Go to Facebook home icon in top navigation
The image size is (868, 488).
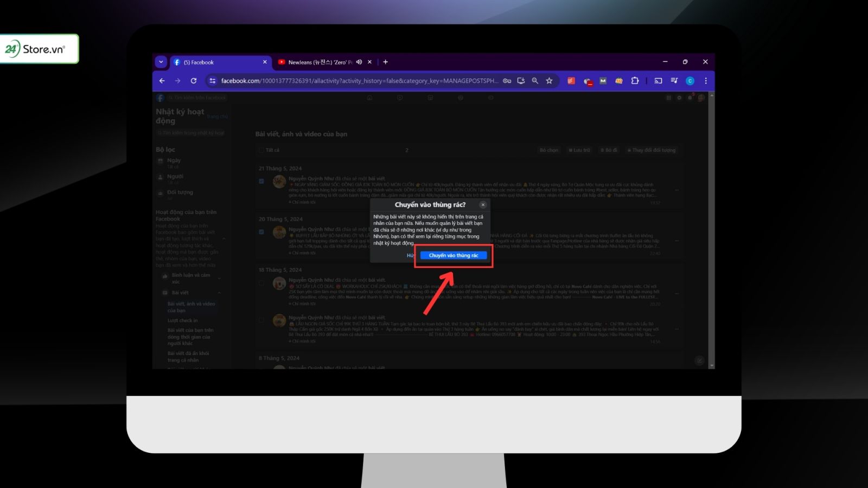369,98
